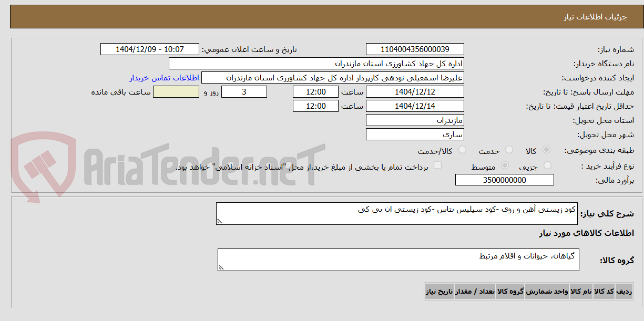
Task: Click the کد کالا column header
Action: pyautogui.click(x=604, y=291)
